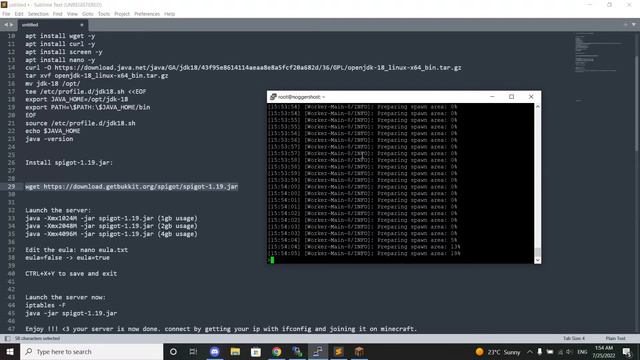Open Microsoft Store from the taskbar
Viewport: 640px width, 360px height.
click(256, 351)
